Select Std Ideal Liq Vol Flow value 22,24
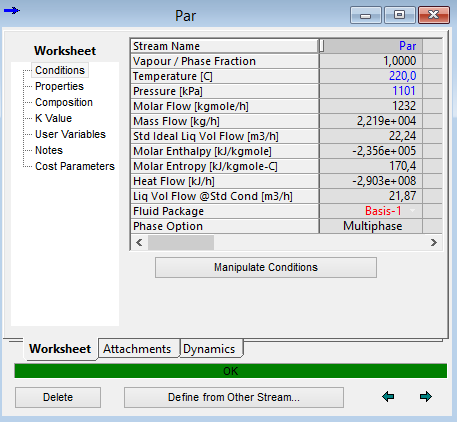This screenshot has height=422, width=457. click(371, 136)
